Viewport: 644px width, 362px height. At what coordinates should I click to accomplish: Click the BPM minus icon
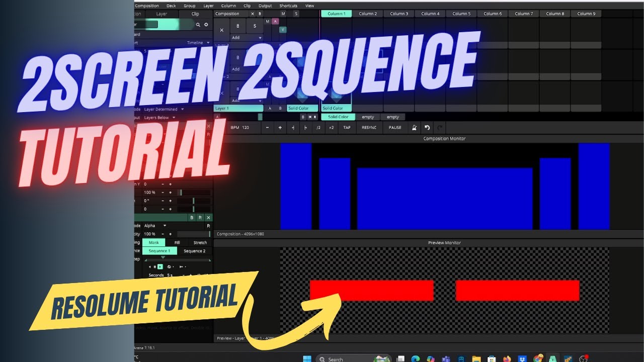(268, 128)
